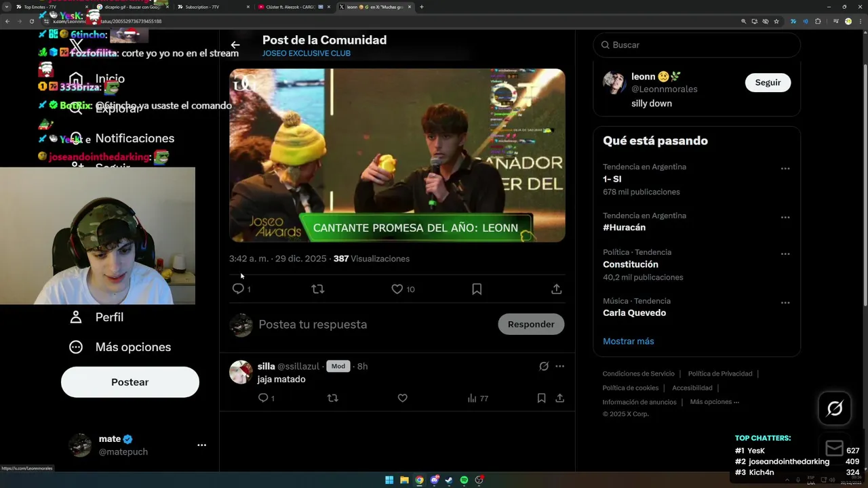Open a new browser tab with plus
Image resolution: width=868 pixels, height=488 pixels.
(x=422, y=7)
